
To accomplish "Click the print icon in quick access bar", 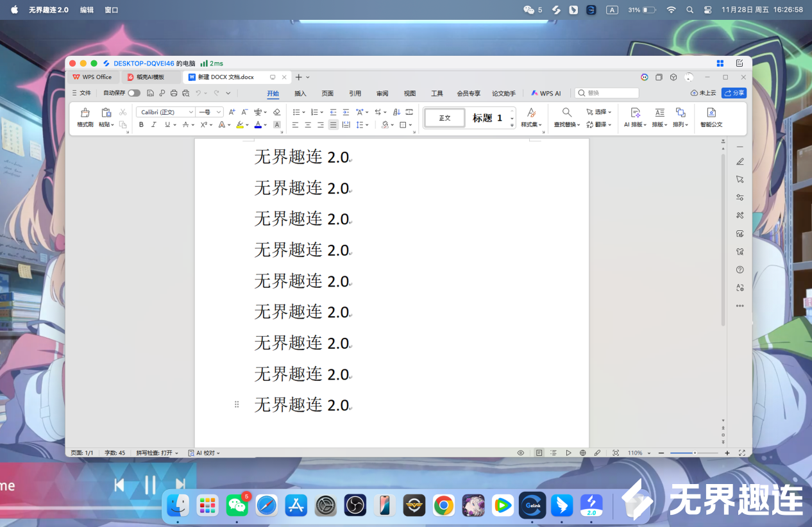I will 174,93.
